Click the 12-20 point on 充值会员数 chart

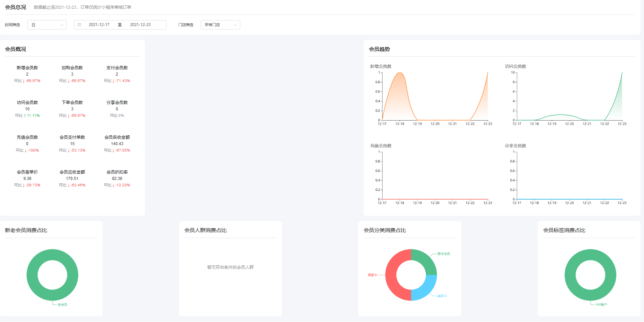click(435, 199)
